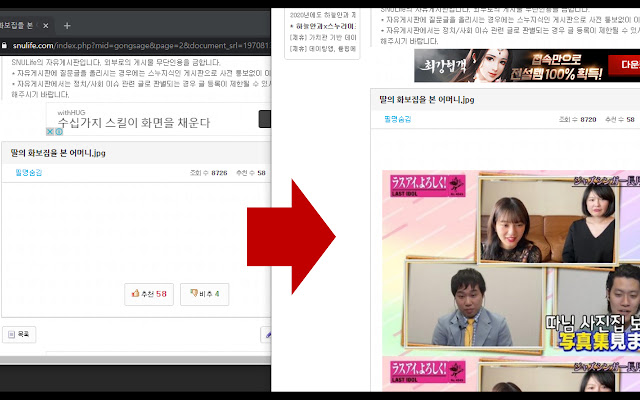
Task: Open sidebar link [제휴] 가치관 기반 데이
Action: click(323, 38)
